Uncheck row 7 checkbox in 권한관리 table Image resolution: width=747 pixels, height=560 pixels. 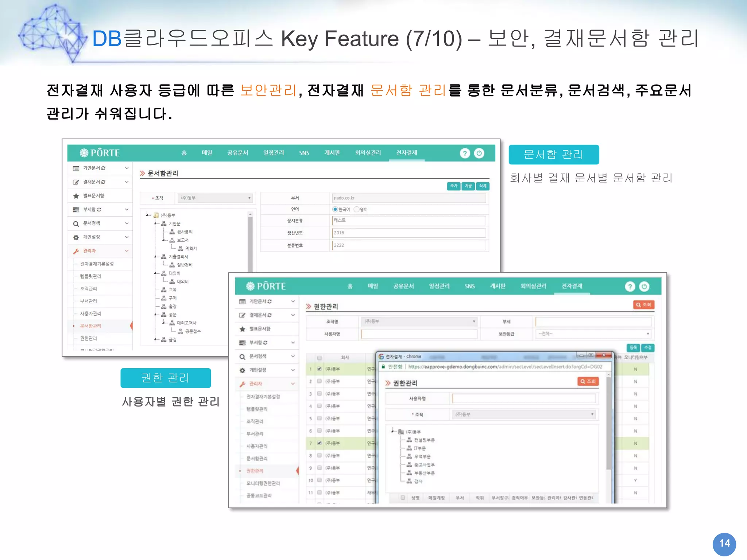coord(320,443)
